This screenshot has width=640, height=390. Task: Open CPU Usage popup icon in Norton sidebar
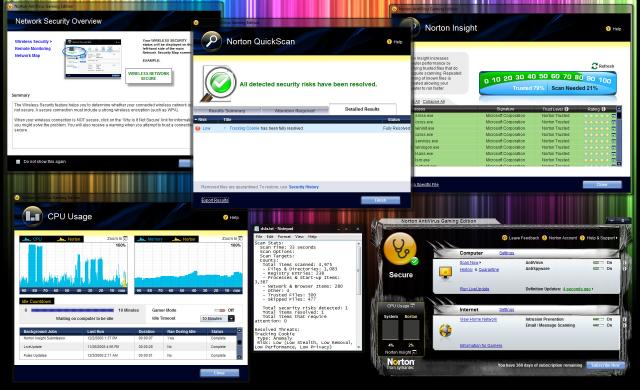412,306
